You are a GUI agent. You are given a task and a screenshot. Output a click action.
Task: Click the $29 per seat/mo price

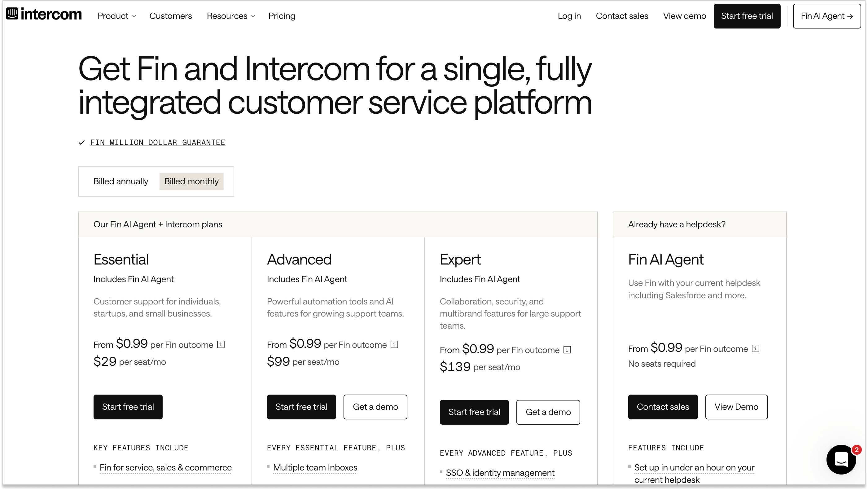pyautogui.click(x=130, y=361)
